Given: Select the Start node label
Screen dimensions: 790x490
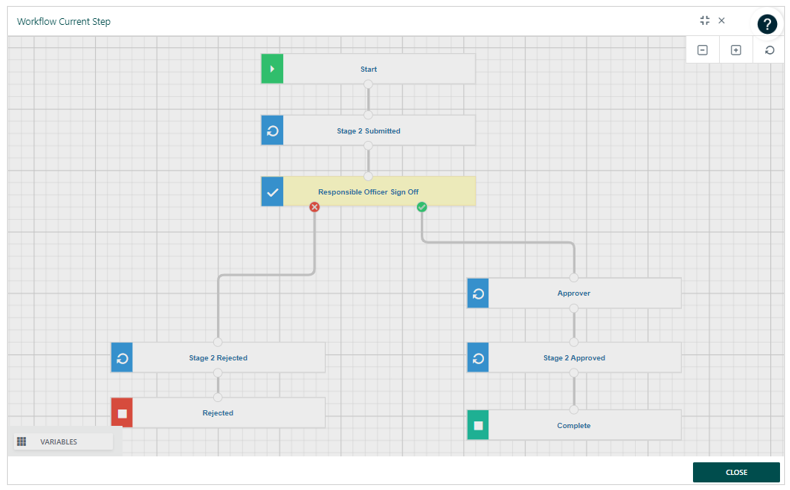Looking at the screenshot, I should [368, 69].
